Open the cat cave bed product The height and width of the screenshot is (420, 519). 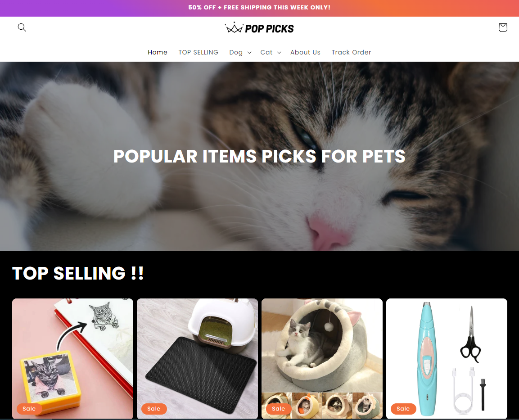[x=322, y=358]
